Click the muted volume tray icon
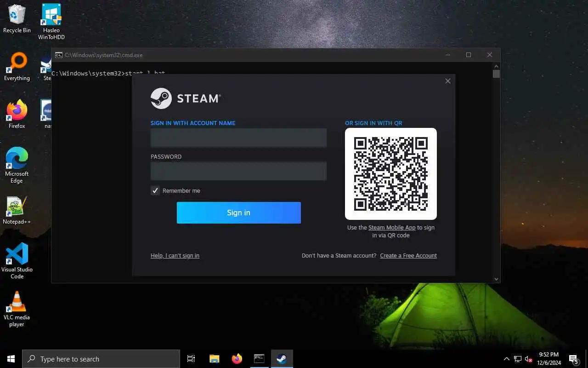588x368 pixels. [x=529, y=359]
